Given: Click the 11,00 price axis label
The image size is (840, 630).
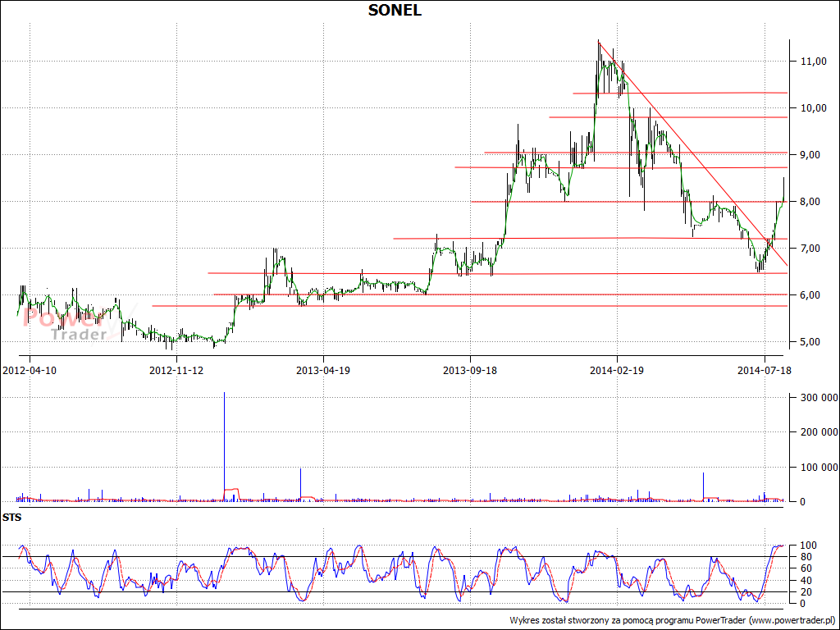Looking at the screenshot, I should (813, 62).
